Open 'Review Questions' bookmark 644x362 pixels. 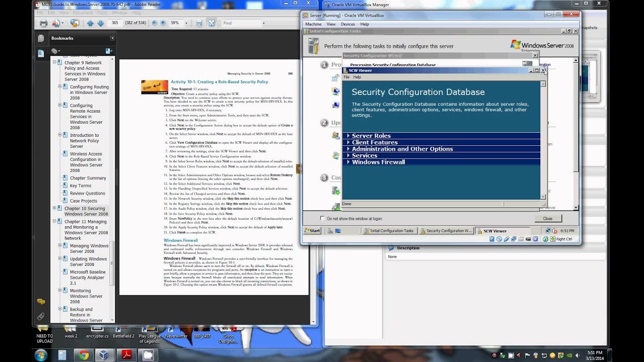tap(88, 193)
